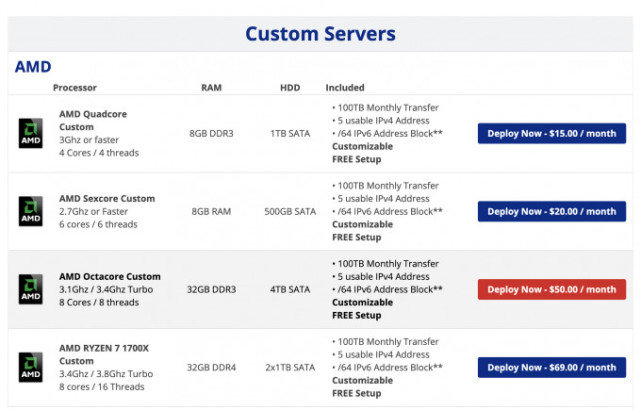
Task: Deploy the $20.00 per month Sexcore server
Action: click(x=551, y=211)
